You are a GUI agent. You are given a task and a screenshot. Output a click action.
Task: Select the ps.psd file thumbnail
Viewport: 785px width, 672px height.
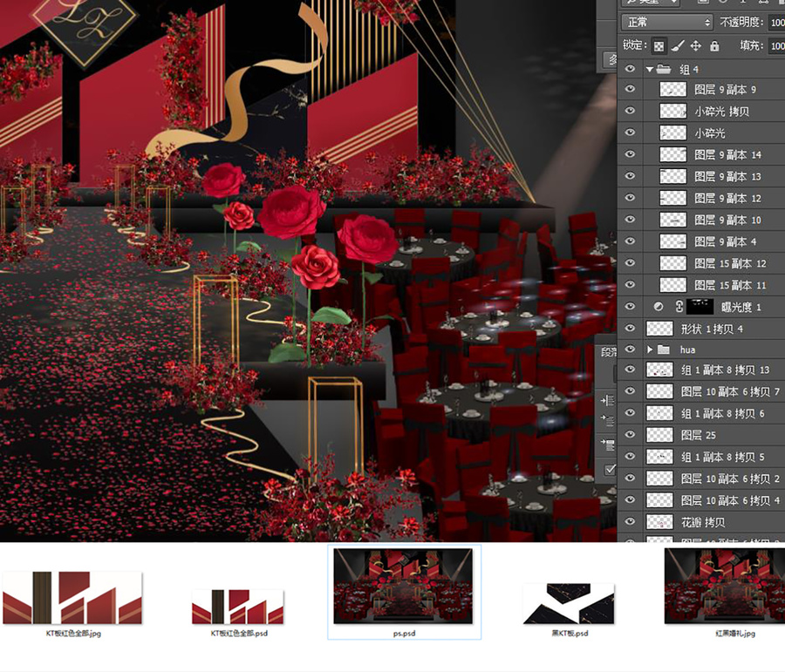404,586
